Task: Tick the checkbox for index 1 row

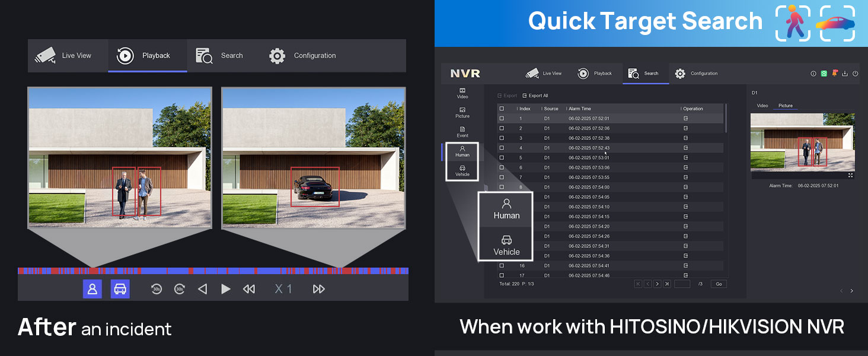Action: pyautogui.click(x=502, y=119)
